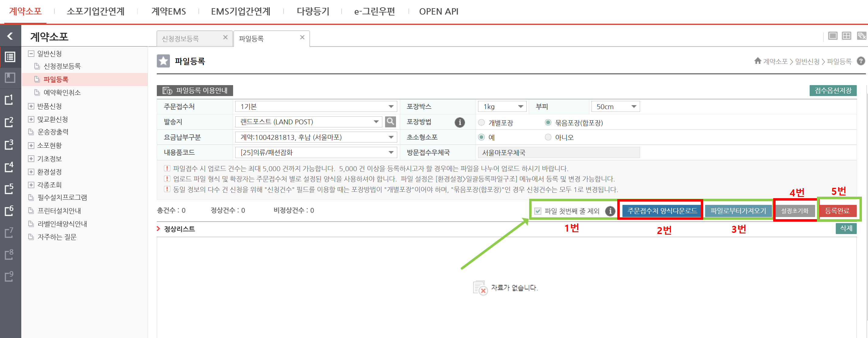Screen dimensions: 868x338
Task: Open 예약확인취소 in the sidebar tree
Action: tap(62, 92)
